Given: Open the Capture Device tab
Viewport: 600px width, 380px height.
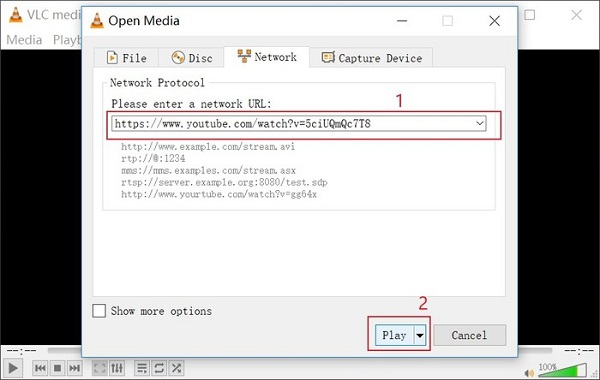Looking at the screenshot, I should click(371, 58).
